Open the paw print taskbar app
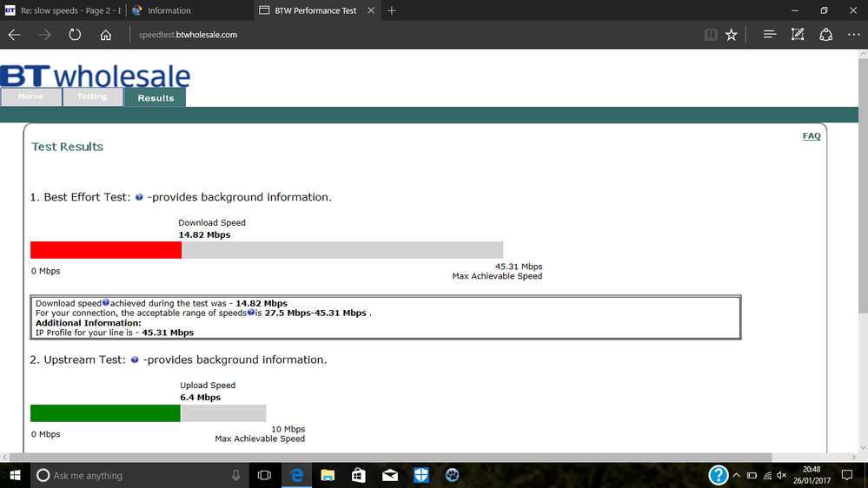The height and width of the screenshot is (488, 868). 452,475
